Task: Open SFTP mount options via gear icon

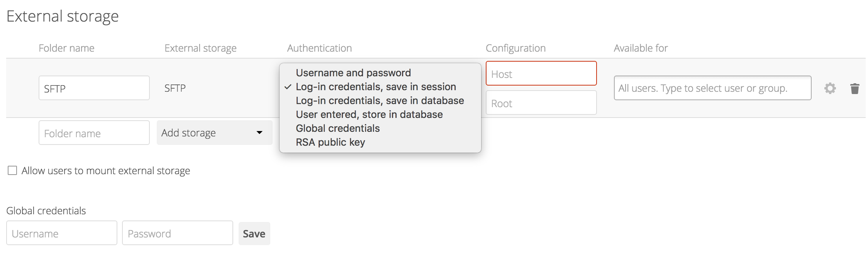Action: tap(830, 88)
